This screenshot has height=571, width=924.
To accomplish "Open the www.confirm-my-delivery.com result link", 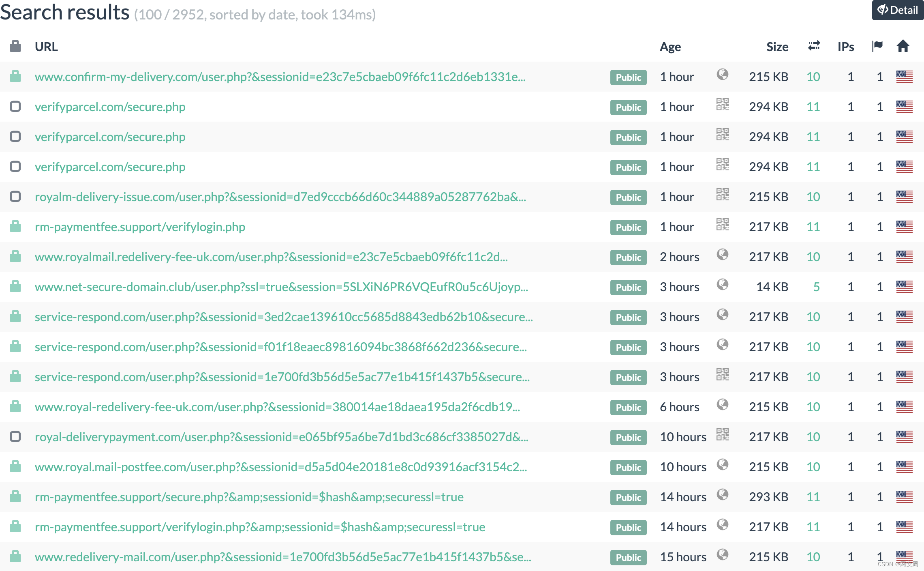I will pyautogui.click(x=280, y=77).
